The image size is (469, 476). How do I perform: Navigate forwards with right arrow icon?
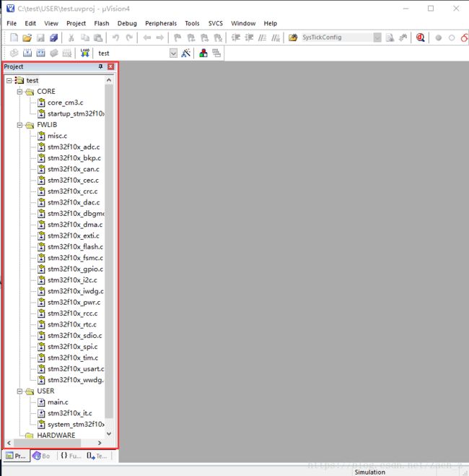[159, 38]
